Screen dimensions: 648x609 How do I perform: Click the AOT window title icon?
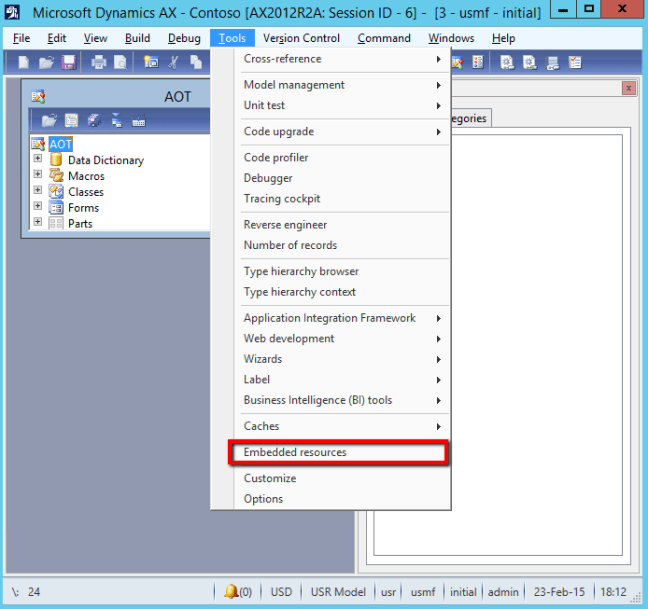(38, 97)
